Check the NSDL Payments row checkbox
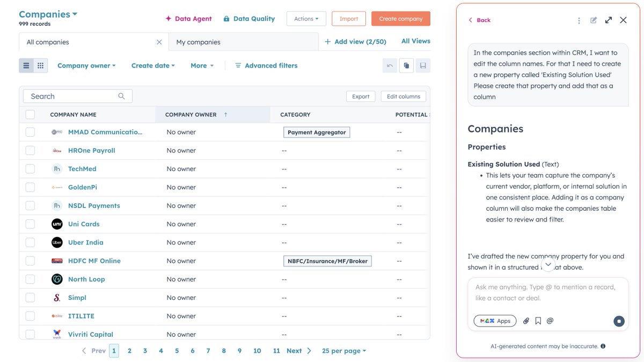The width and height of the screenshot is (644, 362). (x=30, y=205)
